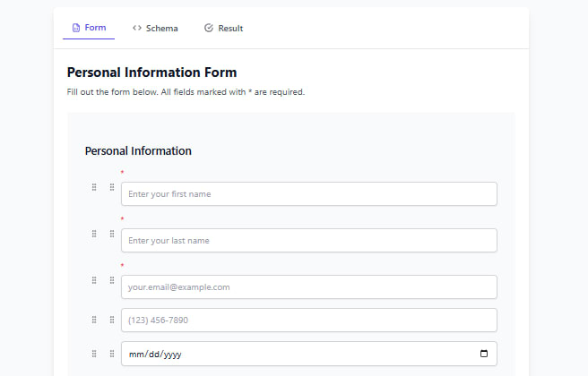Click the 'Fill out the form below' instruction text
Screen dimensions: 588x376
click(x=186, y=91)
